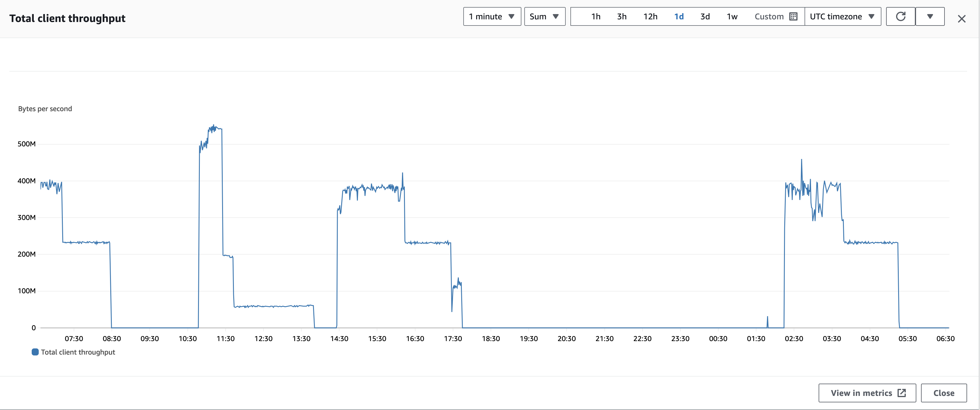
Task: Click the refresh graph icon
Action: [x=900, y=16]
